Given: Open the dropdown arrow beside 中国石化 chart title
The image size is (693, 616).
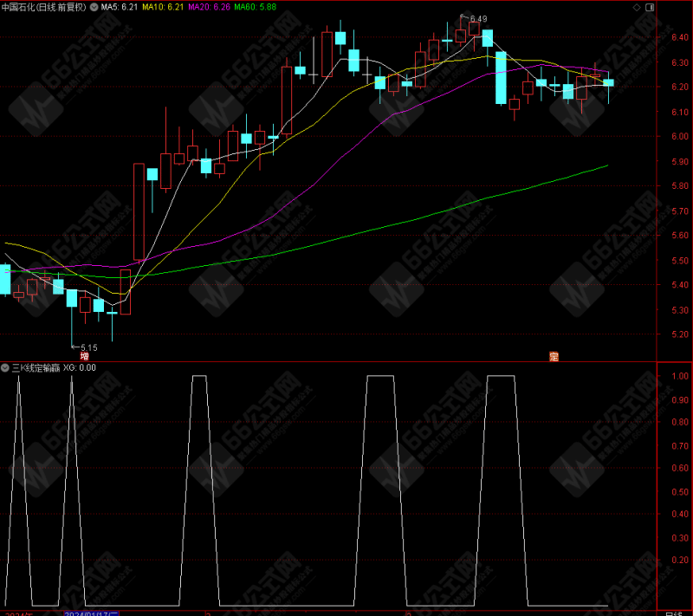Looking at the screenshot, I should [94, 7].
